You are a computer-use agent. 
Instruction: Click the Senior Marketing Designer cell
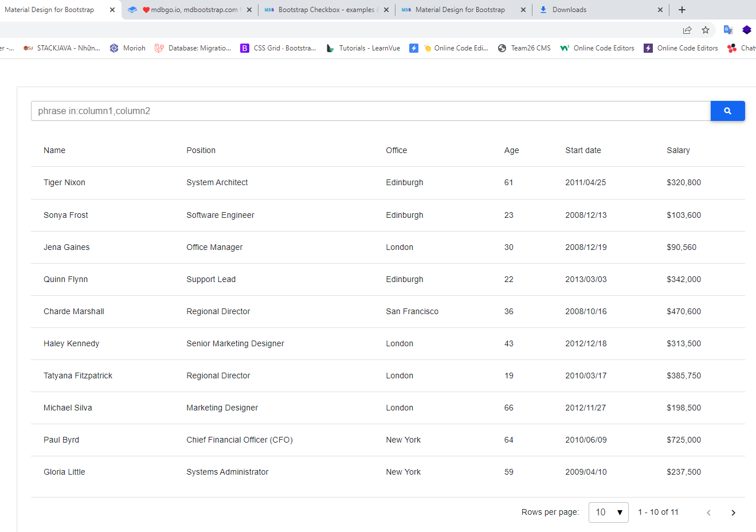235,343
